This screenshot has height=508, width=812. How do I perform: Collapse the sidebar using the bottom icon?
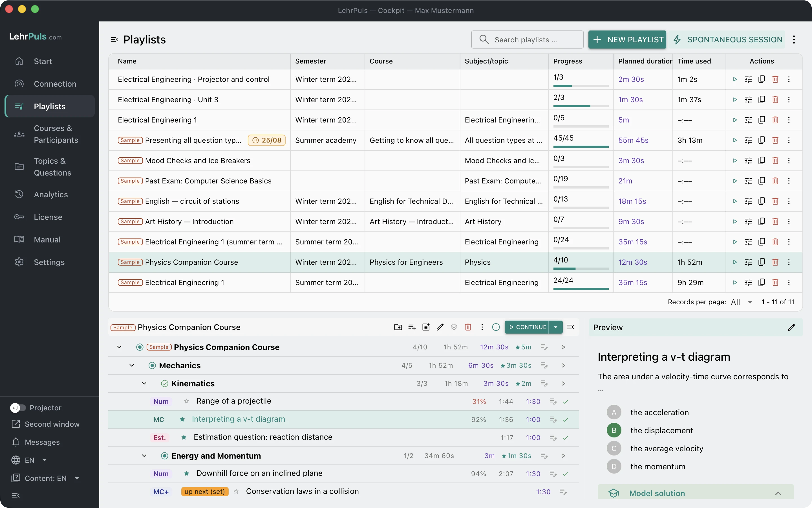click(16, 495)
